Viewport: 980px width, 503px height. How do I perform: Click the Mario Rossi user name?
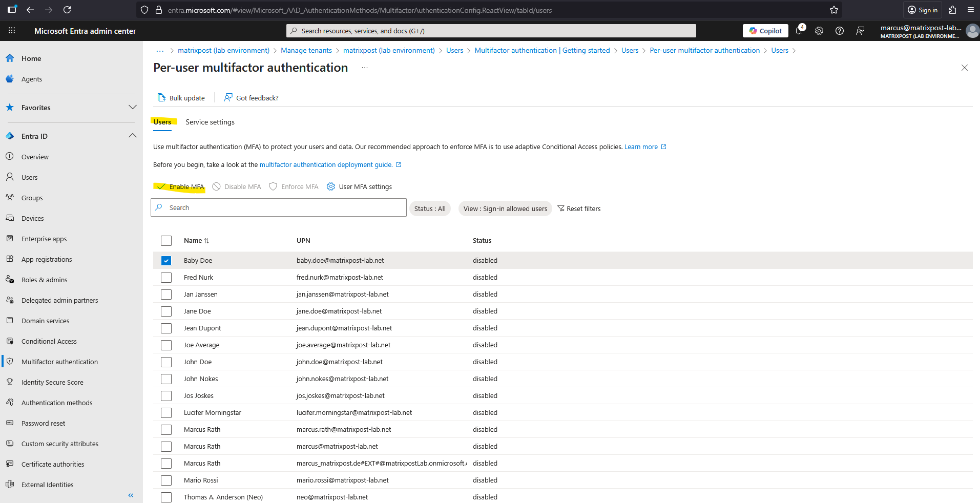[201, 480]
